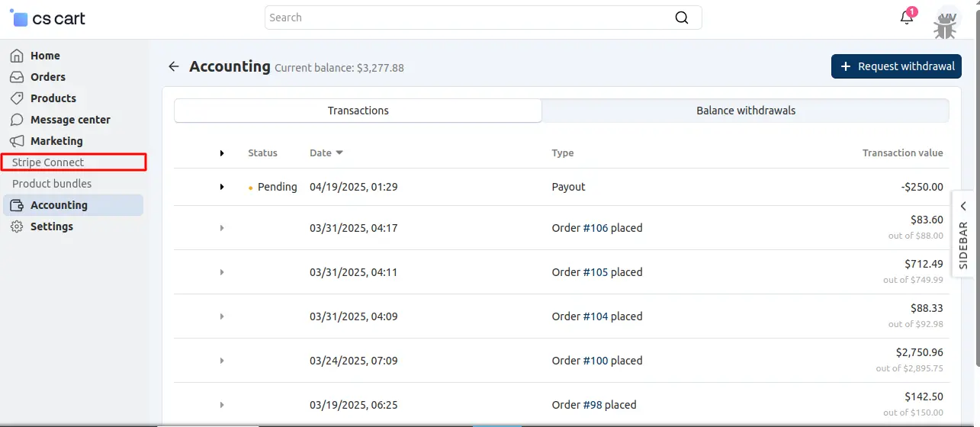Click the Orders inbox icon
Image resolution: width=980 pixels, height=427 pixels.
click(17, 77)
